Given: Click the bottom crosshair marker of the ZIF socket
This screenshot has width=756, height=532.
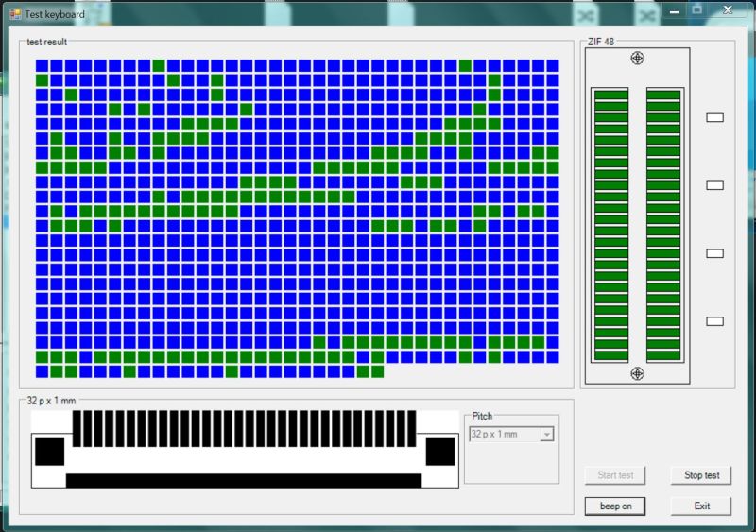Looking at the screenshot, I should [x=637, y=373].
